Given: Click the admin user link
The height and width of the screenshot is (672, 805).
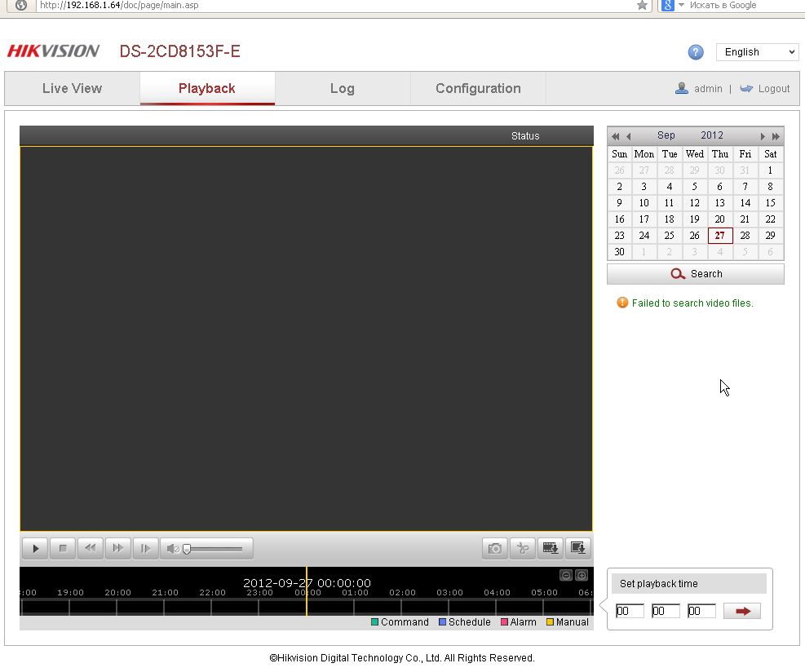Looking at the screenshot, I should tap(708, 88).
